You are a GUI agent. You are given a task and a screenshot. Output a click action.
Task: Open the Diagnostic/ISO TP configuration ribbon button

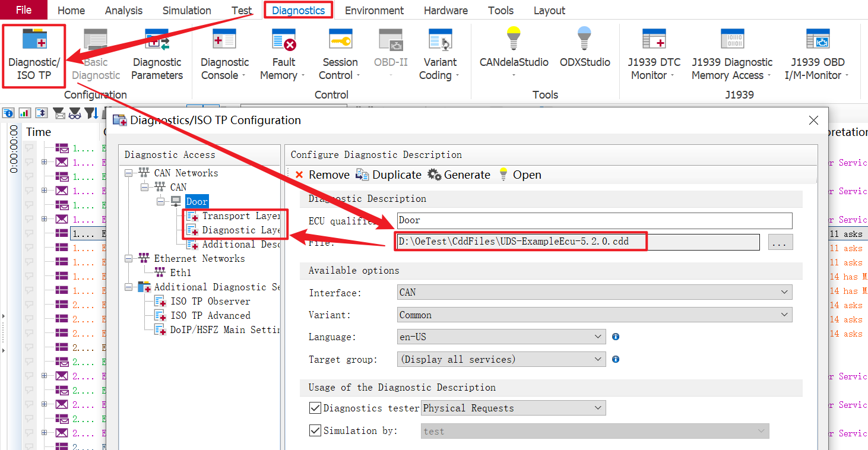pos(34,55)
